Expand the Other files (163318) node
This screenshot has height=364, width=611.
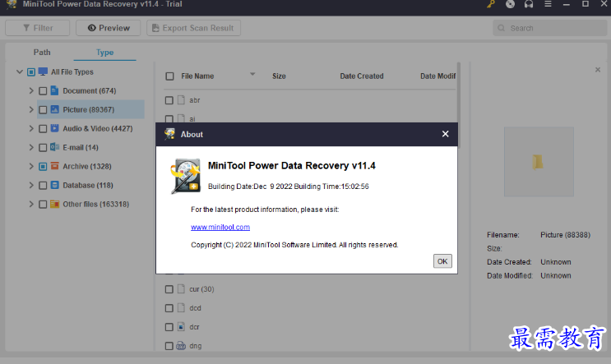(31, 204)
